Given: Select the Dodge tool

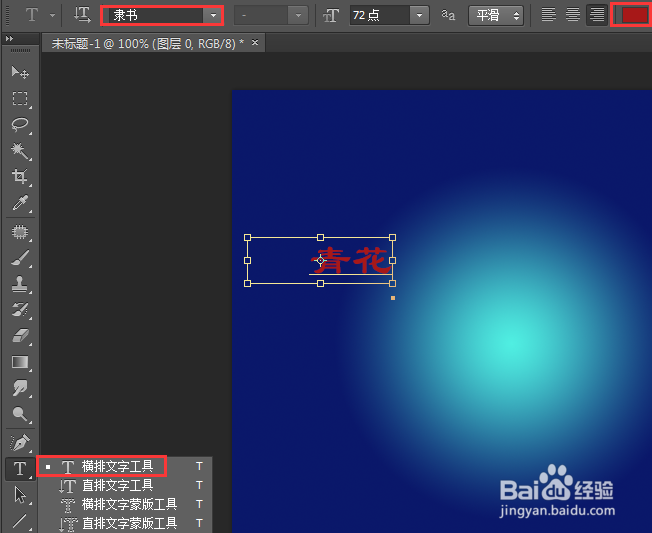Looking at the screenshot, I should (20, 414).
